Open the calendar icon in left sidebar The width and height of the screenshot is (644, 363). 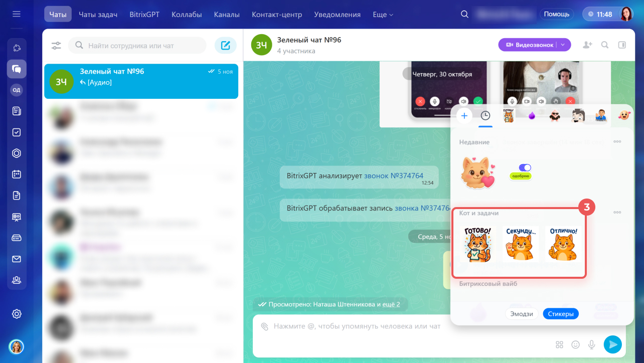pos(17,174)
